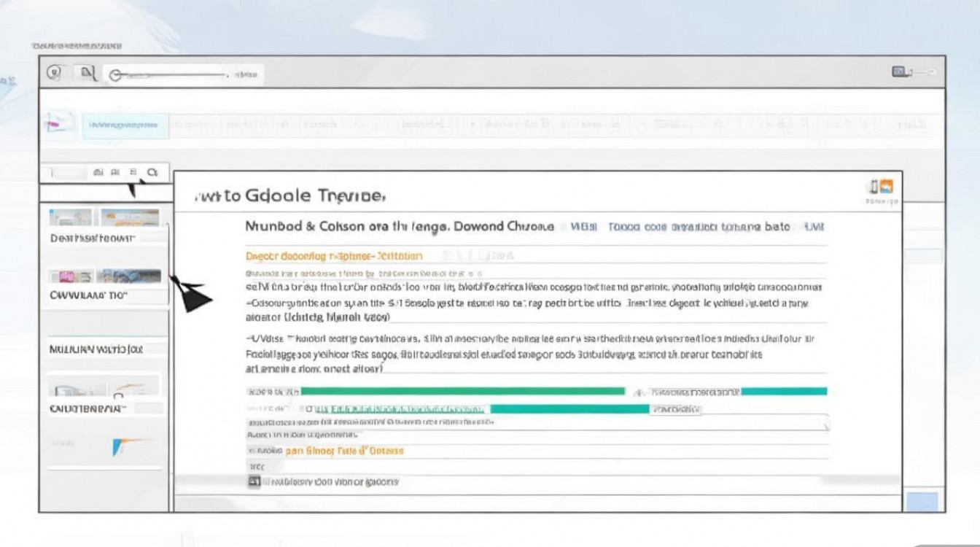This screenshot has width=980, height=547.
Task: Click the page heading containing 'Gdoale'
Action: (x=289, y=195)
